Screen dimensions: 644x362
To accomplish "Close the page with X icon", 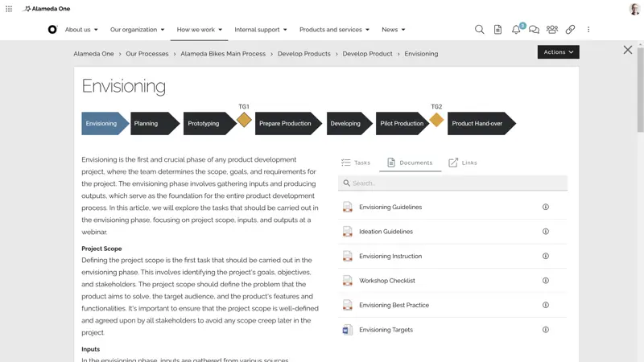I will coord(628,50).
